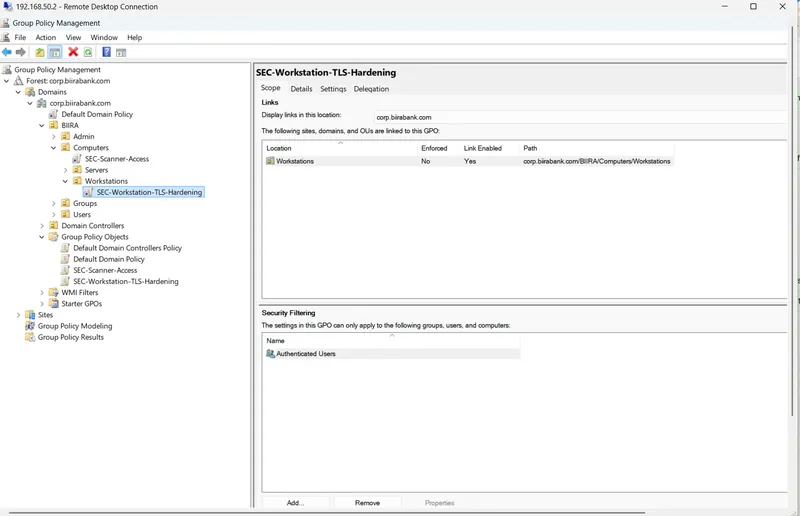Click the Group Policy Modeling icon

coord(30,326)
